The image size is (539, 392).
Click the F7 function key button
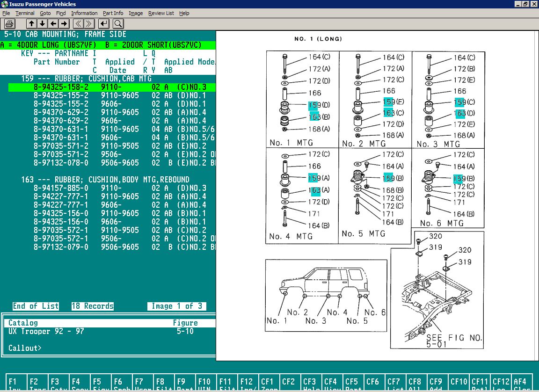pyautogui.click(x=142, y=383)
